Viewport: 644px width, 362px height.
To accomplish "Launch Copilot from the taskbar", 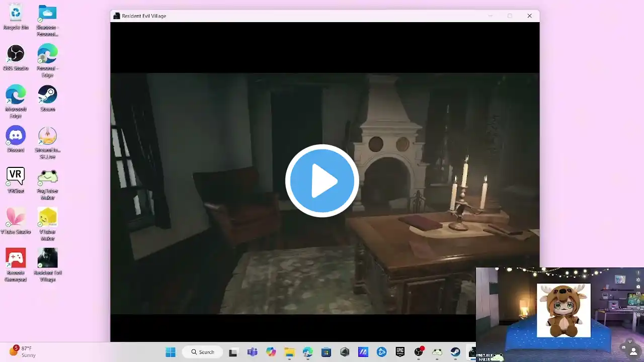I will tap(271, 352).
